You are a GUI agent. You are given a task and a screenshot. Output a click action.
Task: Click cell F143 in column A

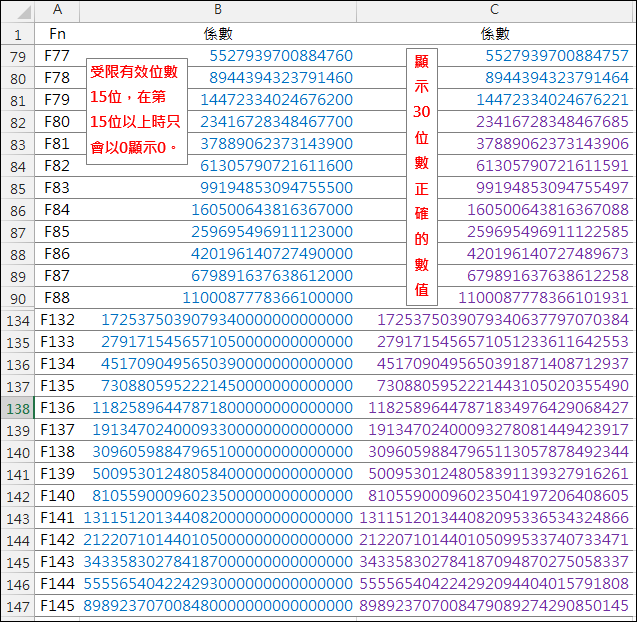57,561
